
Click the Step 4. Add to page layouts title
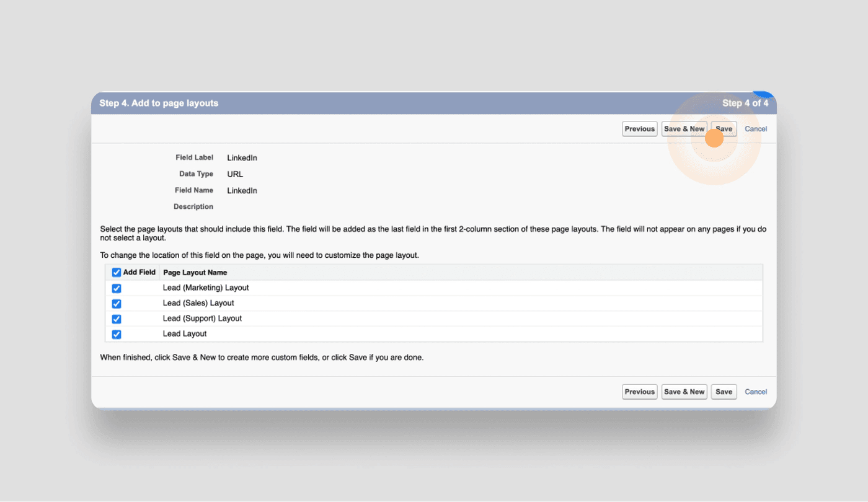[x=159, y=103]
